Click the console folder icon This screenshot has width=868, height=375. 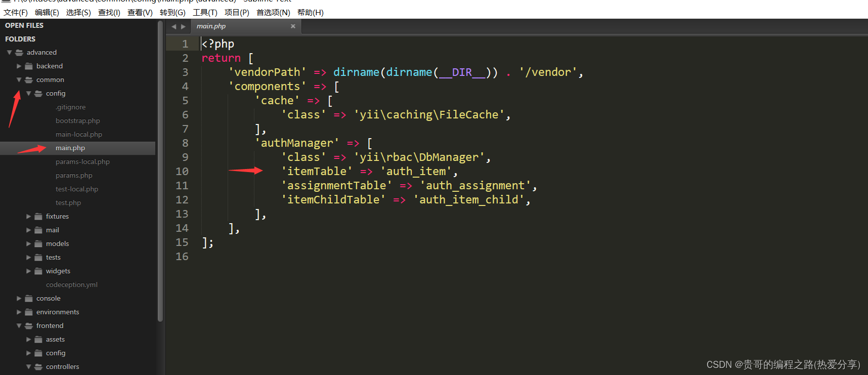pos(29,299)
